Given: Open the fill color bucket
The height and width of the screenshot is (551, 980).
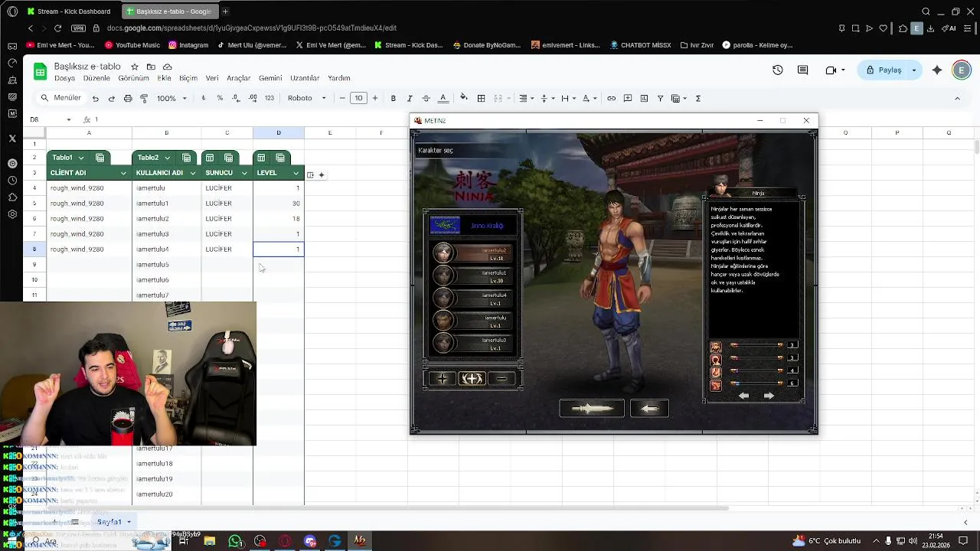Looking at the screenshot, I should tap(463, 98).
